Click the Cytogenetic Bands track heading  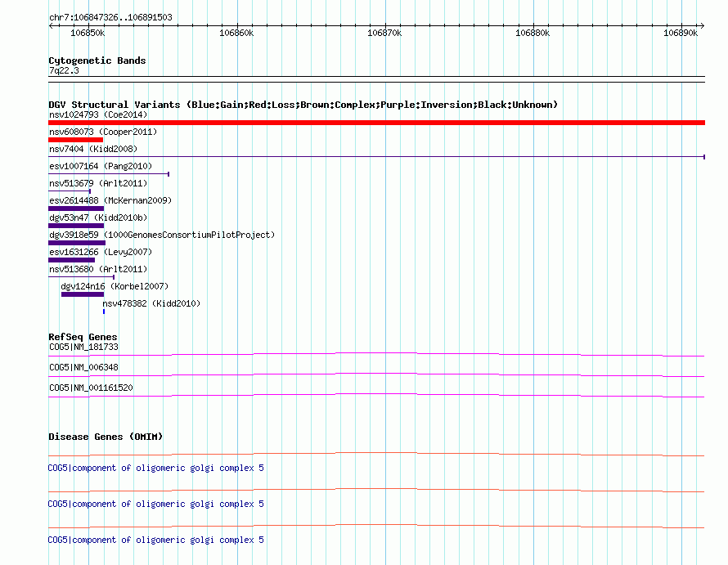coord(97,61)
